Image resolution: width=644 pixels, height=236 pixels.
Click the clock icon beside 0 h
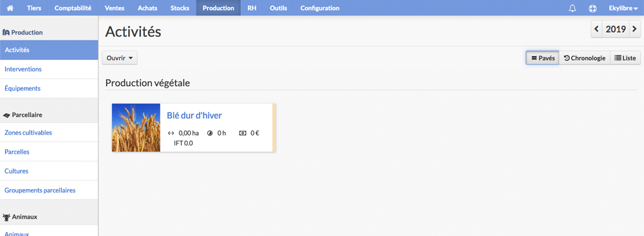[x=210, y=133]
